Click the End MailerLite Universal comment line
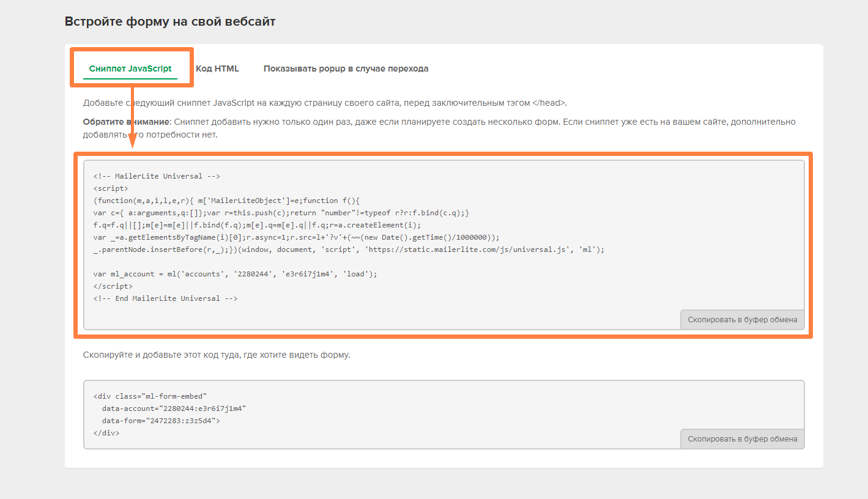 coord(165,298)
